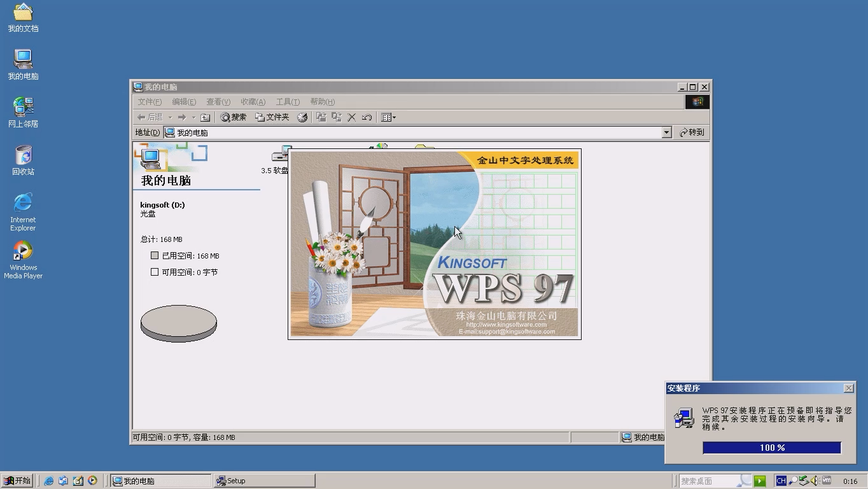Maximize the 我的电脑 explorer window
Viewport: 868px width, 489px height.
coord(693,87)
